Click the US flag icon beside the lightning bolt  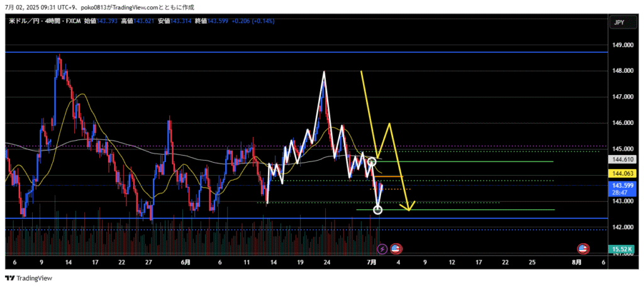point(396,249)
